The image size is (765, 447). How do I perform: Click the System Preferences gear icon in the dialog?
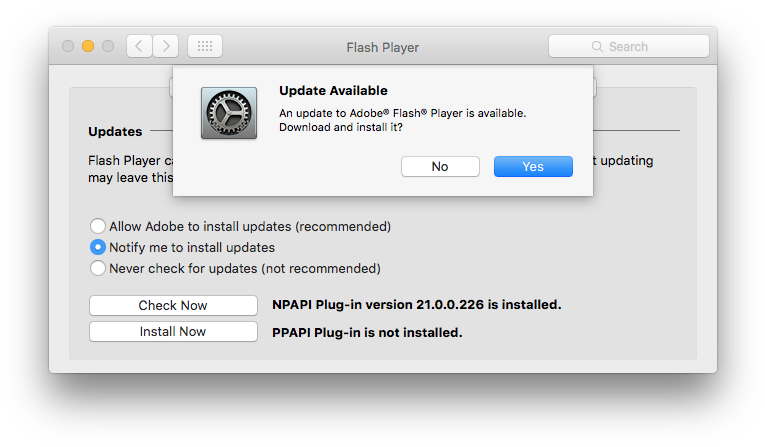[x=229, y=113]
